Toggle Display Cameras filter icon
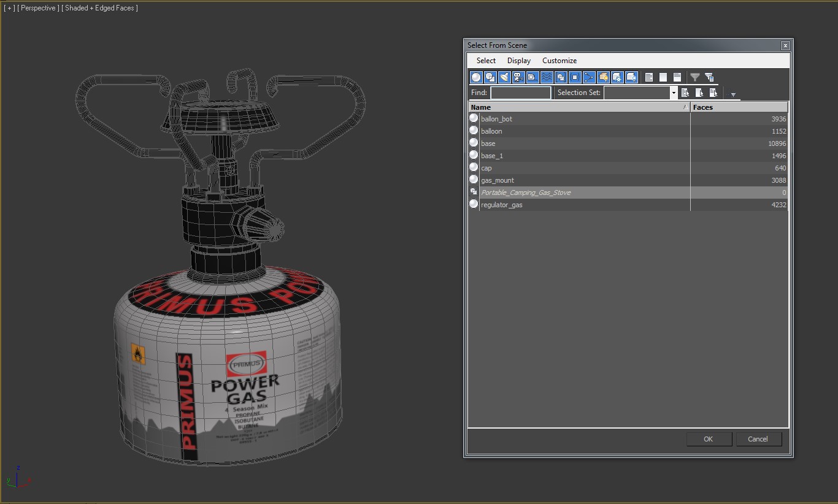Image resolution: width=838 pixels, height=504 pixels. (518, 77)
